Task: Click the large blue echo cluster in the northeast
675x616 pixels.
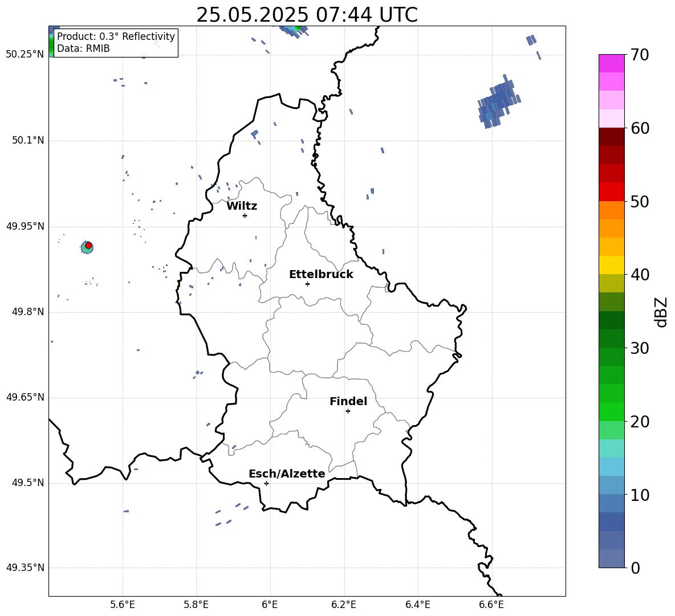Action: (499, 101)
